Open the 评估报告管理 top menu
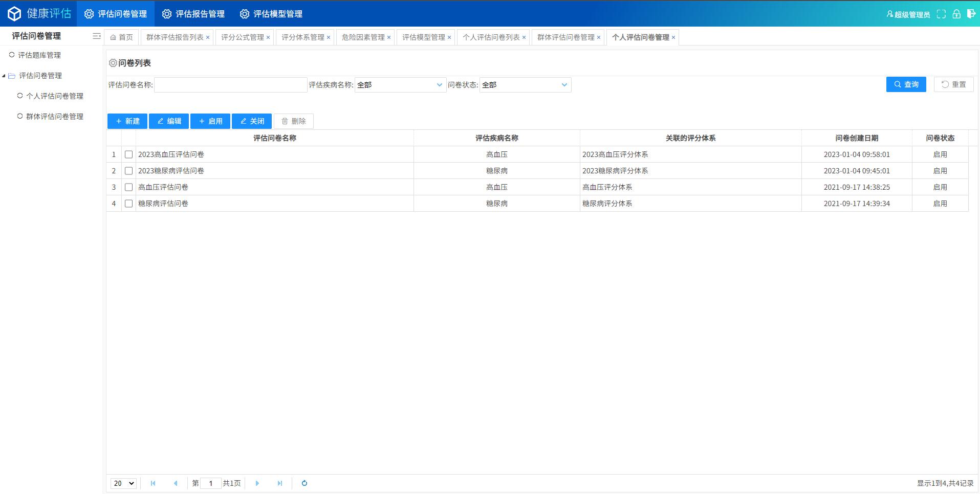The height and width of the screenshot is (494, 980). (193, 14)
